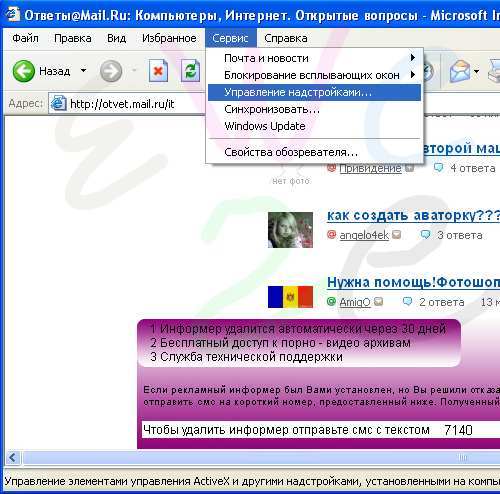
Task: Click the mail icon after angelo4ek
Action: pyautogui.click(x=396, y=235)
